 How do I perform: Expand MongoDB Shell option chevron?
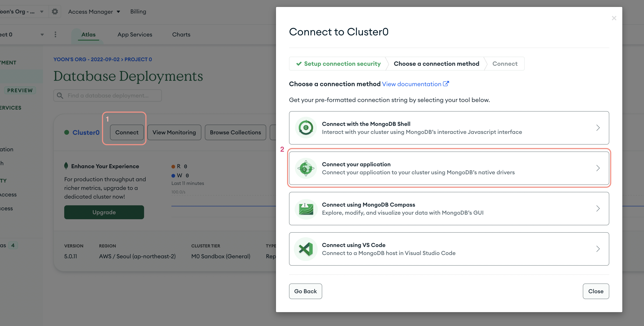598,128
